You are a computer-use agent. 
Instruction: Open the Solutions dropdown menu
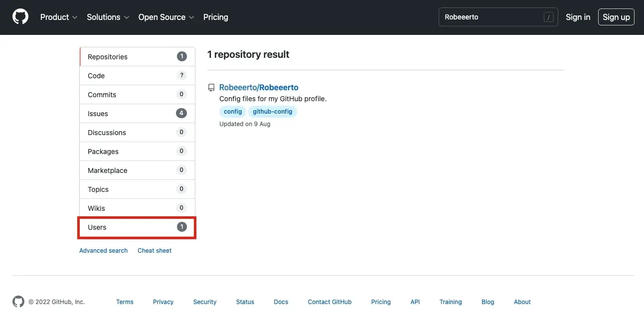(108, 17)
